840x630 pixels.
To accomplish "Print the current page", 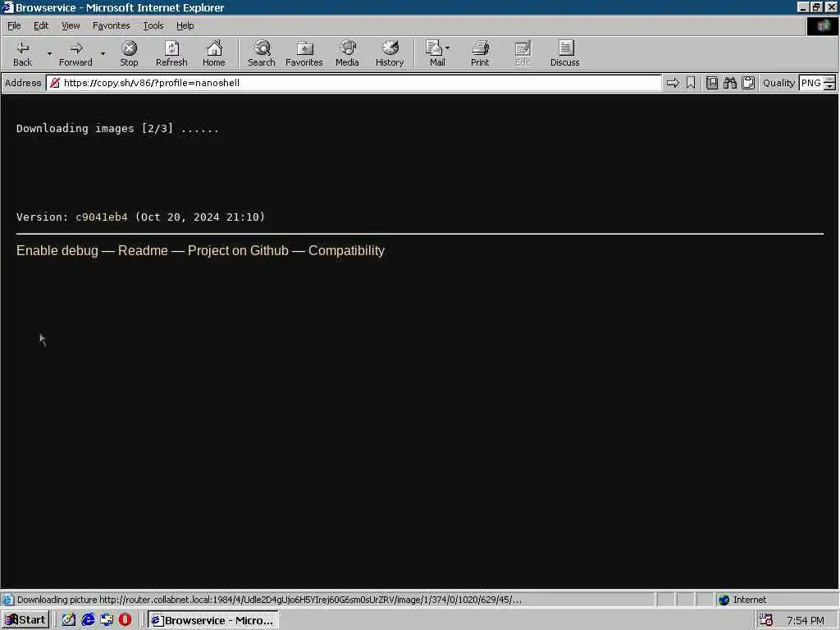I will tap(480, 53).
